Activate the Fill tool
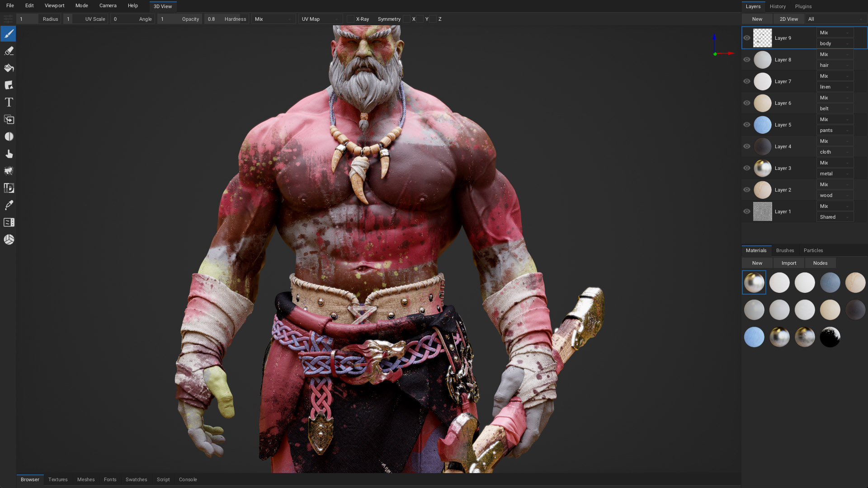 [x=8, y=68]
